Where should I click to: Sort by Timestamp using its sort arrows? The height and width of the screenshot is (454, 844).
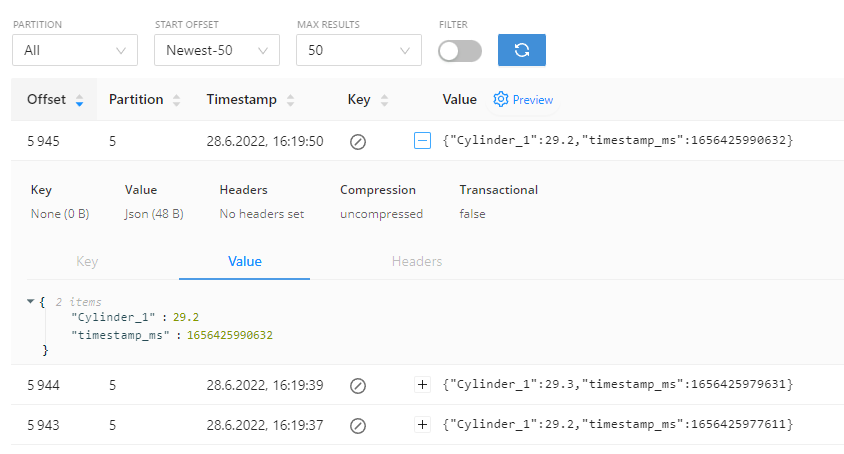[291, 100]
